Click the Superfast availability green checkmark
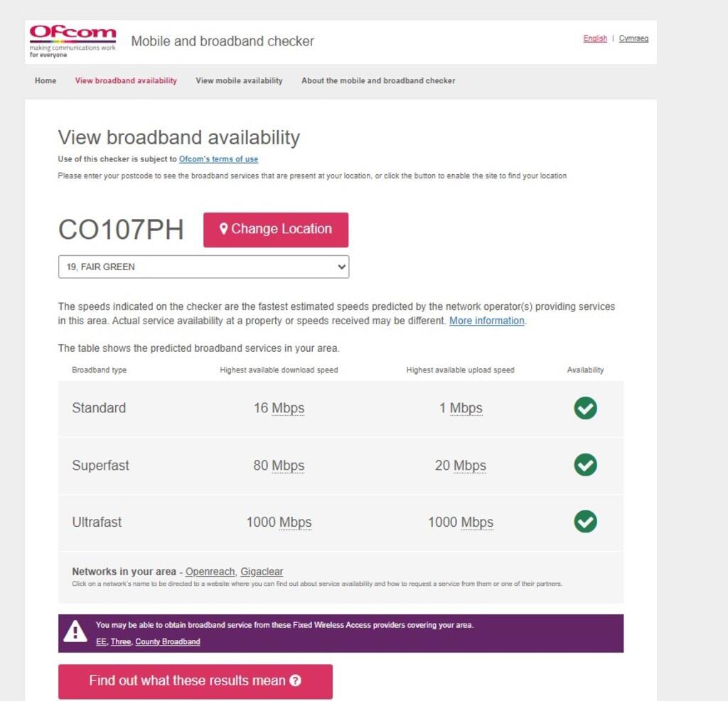This screenshot has width=728, height=701. click(585, 465)
